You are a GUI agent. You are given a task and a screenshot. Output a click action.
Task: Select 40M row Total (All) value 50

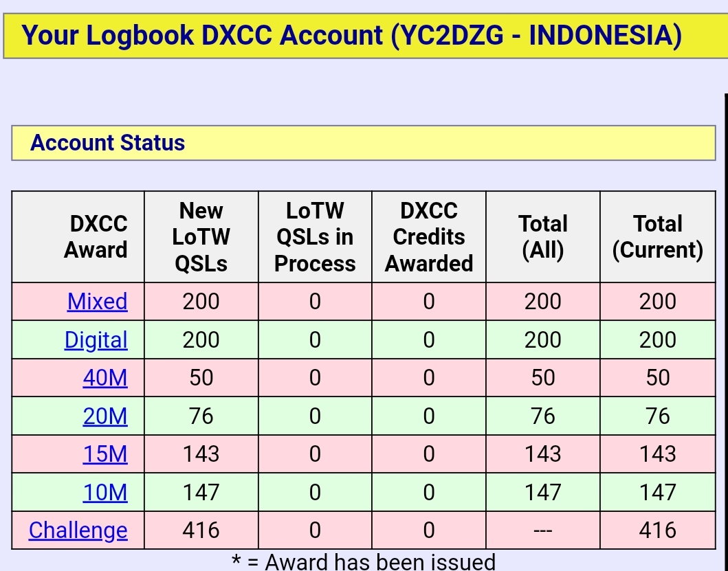pos(543,378)
